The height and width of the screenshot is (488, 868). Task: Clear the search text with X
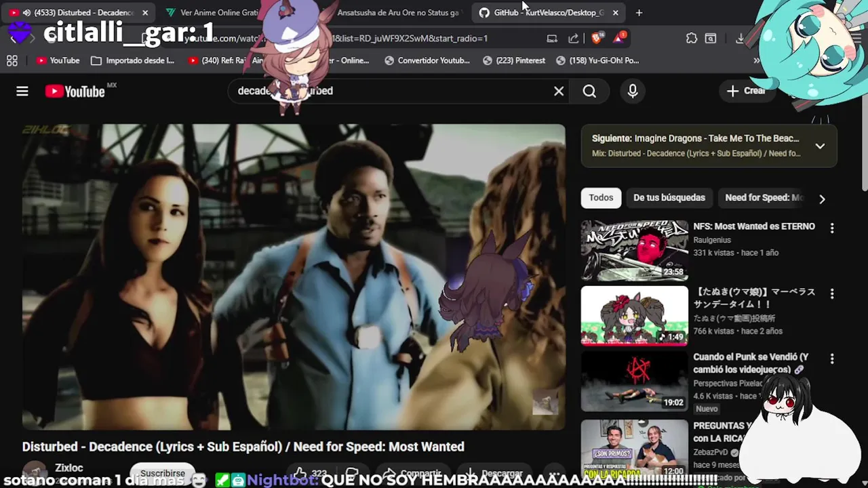click(559, 91)
